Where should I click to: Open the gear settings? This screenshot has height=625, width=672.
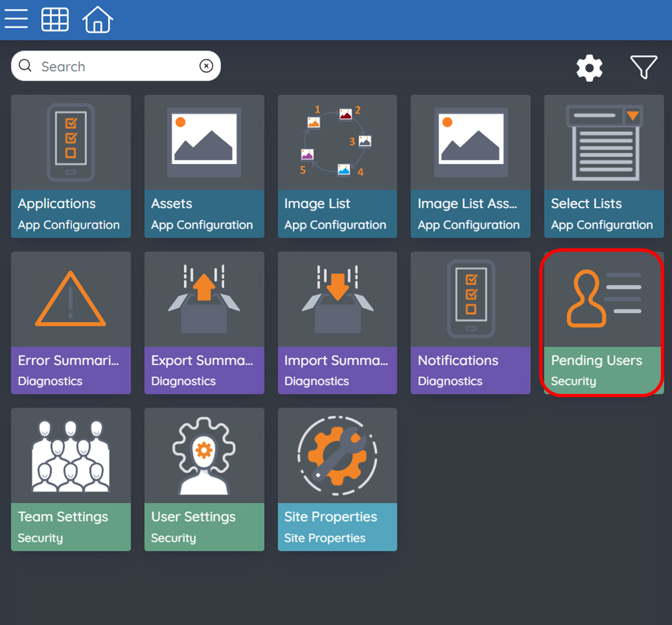(x=589, y=68)
